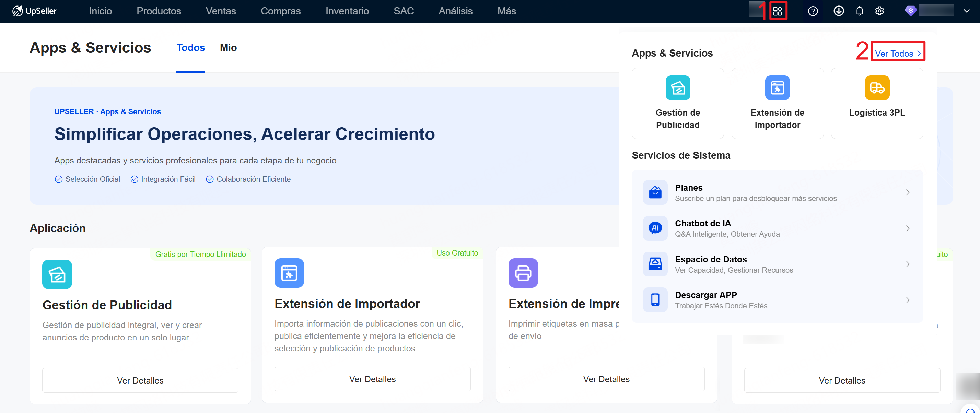The width and height of the screenshot is (980, 413).
Task: Click Ver Detalles for Gestión de Publicidad
Action: 140,380
